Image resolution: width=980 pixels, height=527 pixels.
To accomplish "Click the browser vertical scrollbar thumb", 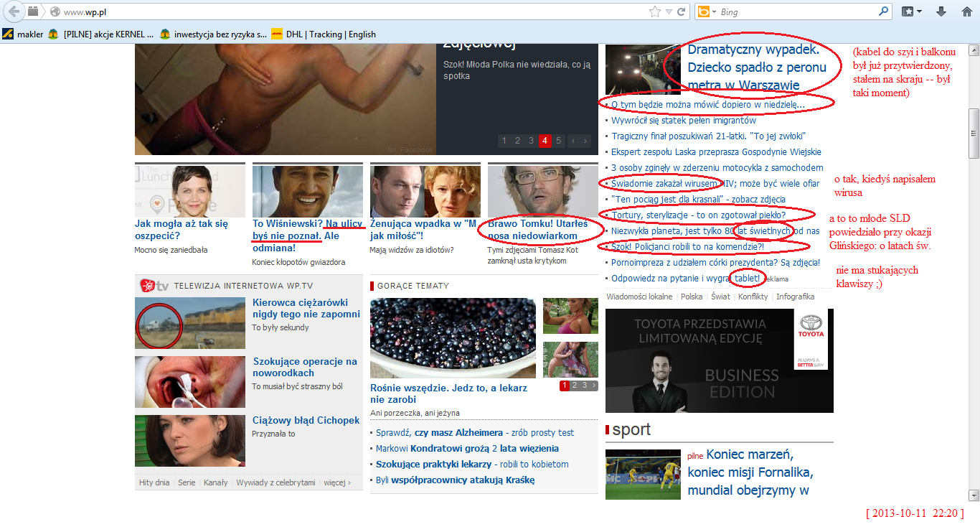I will [x=974, y=133].
